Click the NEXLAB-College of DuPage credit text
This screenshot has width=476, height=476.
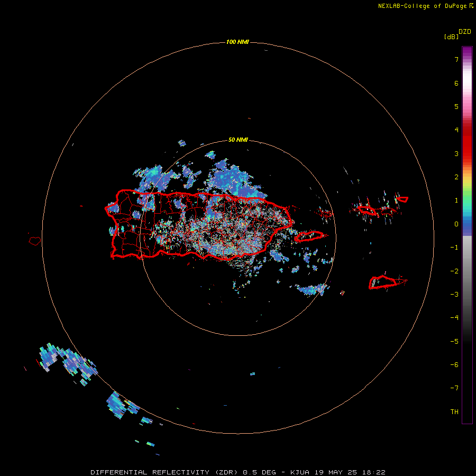[x=425, y=6]
